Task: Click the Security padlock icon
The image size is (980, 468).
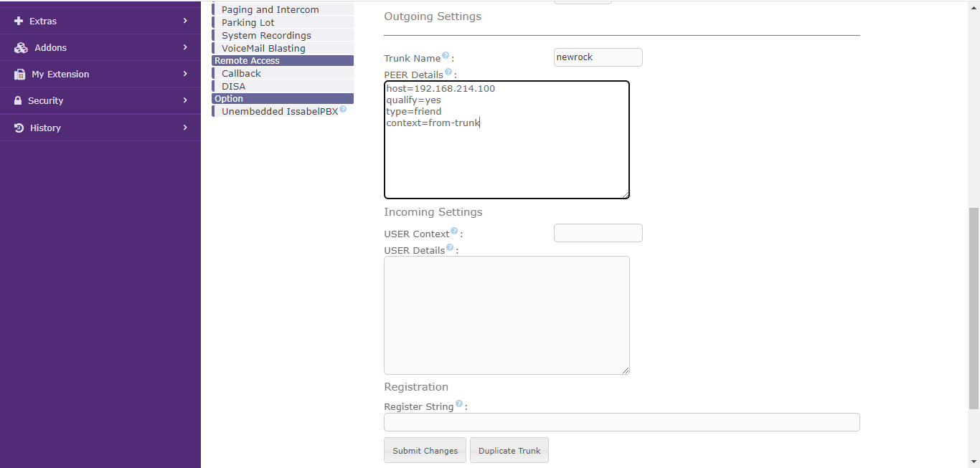Action: coord(18,101)
